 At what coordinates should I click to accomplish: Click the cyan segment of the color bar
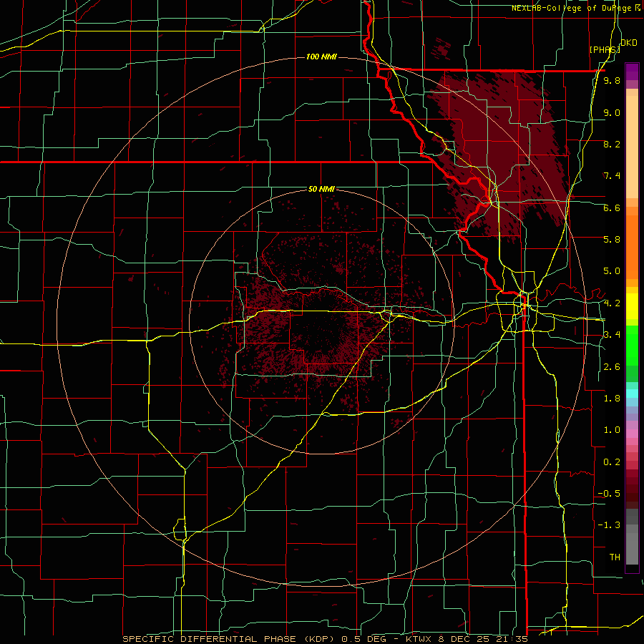click(x=632, y=394)
